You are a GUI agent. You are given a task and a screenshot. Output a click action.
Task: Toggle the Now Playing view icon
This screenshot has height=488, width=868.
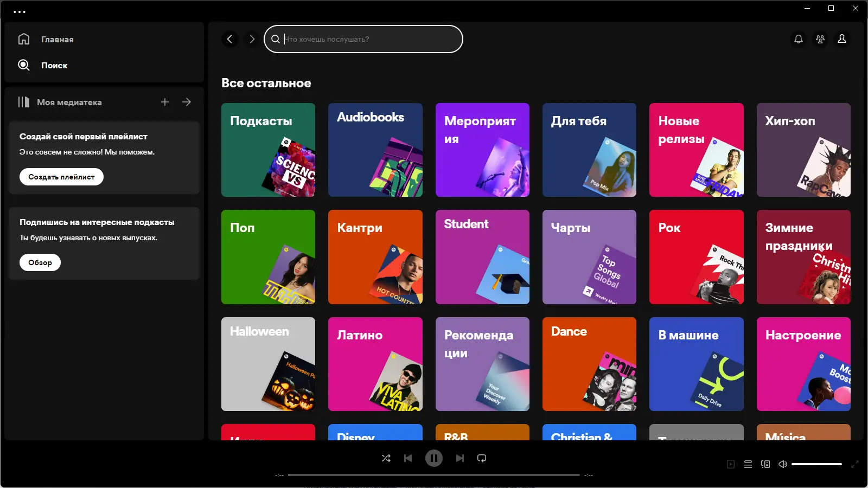pyautogui.click(x=731, y=464)
